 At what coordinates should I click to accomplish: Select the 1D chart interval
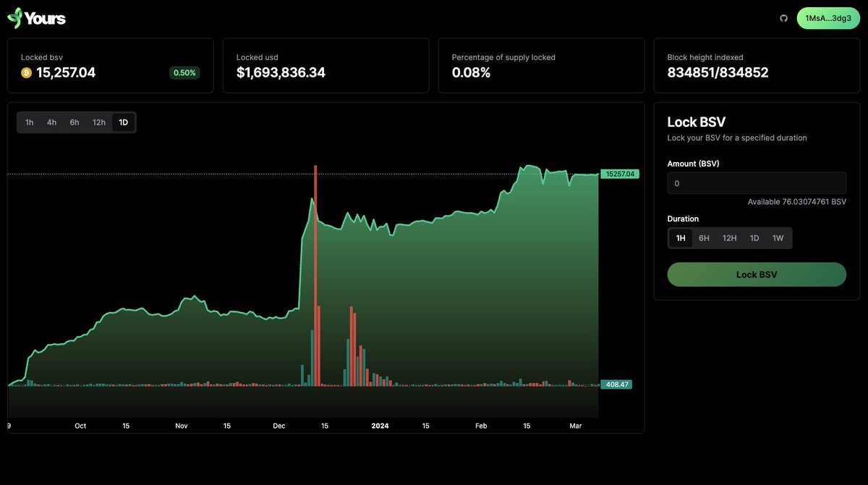tap(123, 122)
